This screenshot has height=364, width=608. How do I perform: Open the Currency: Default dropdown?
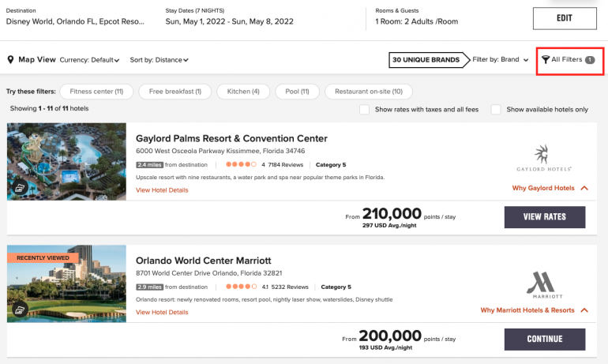point(89,60)
